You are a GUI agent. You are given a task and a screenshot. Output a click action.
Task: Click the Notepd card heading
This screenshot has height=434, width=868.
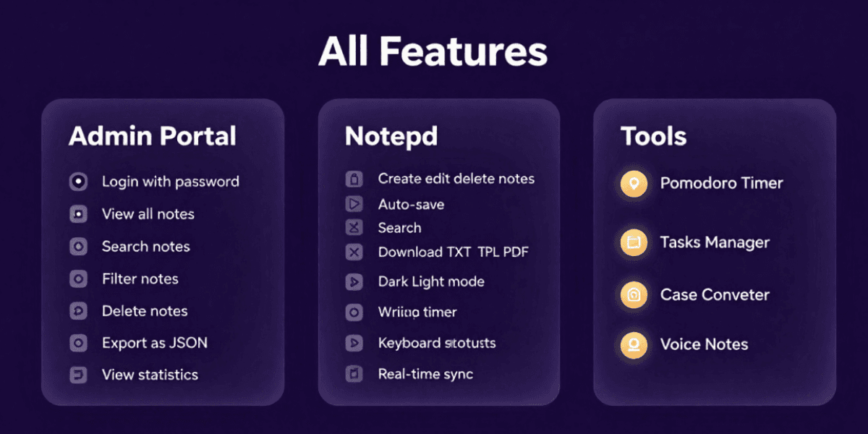coord(391,137)
